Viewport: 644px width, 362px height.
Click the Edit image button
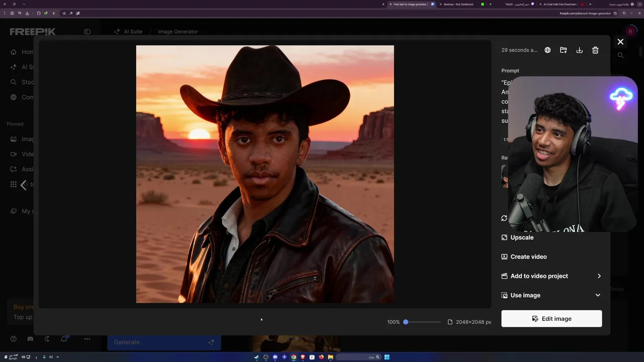point(551,319)
